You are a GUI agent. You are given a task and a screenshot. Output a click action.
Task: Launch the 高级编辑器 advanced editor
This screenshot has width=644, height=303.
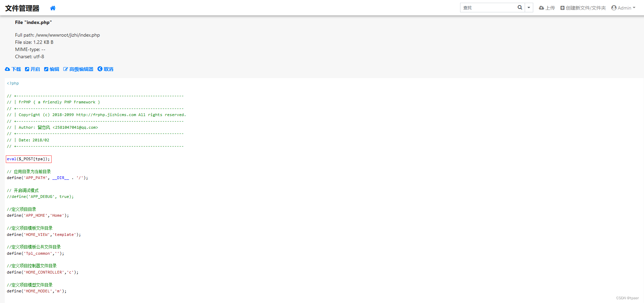(78, 69)
